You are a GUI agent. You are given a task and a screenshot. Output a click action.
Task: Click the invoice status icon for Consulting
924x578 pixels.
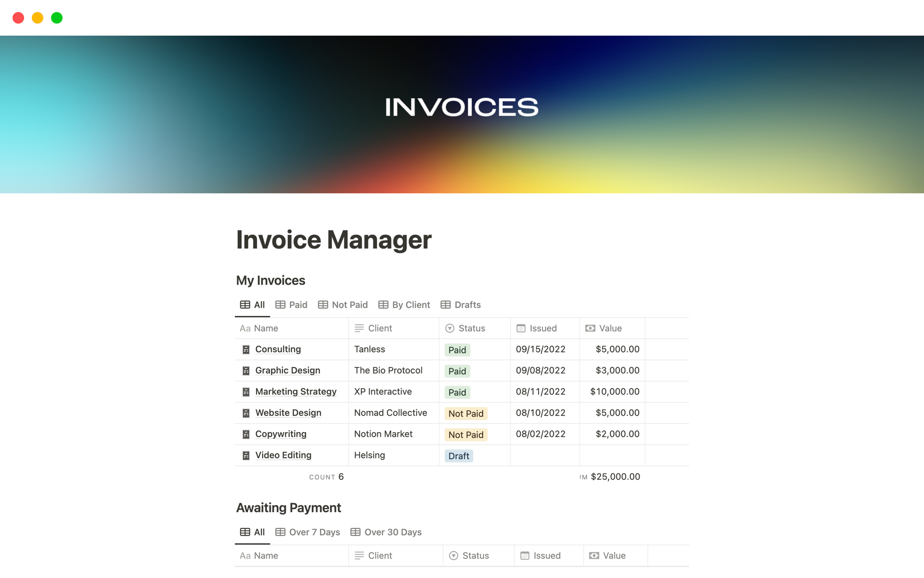coord(457,349)
